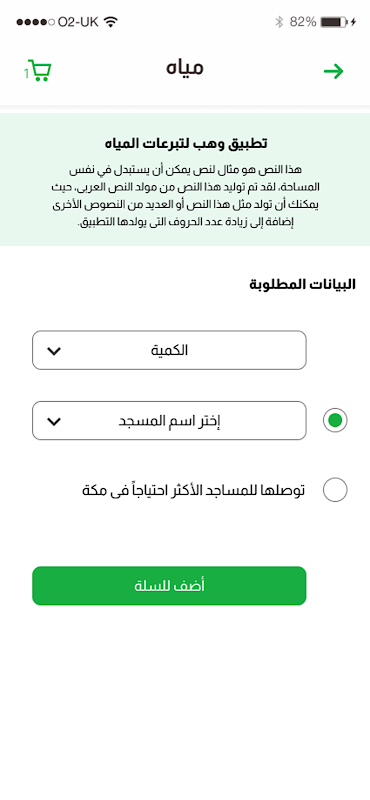This screenshot has height=800, width=370.
Task: Click the chevron in the mosque name field
Action: (x=54, y=421)
